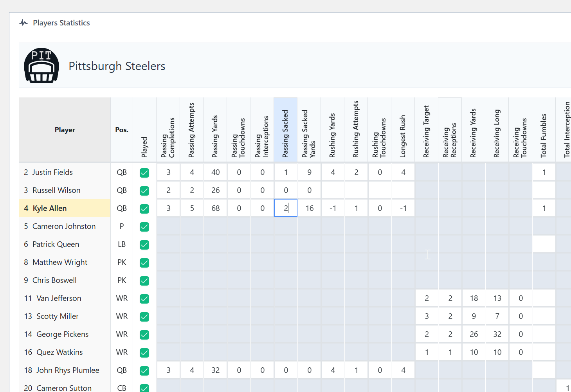Click the Passing Sacked column header

pyautogui.click(x=286, y=130)
